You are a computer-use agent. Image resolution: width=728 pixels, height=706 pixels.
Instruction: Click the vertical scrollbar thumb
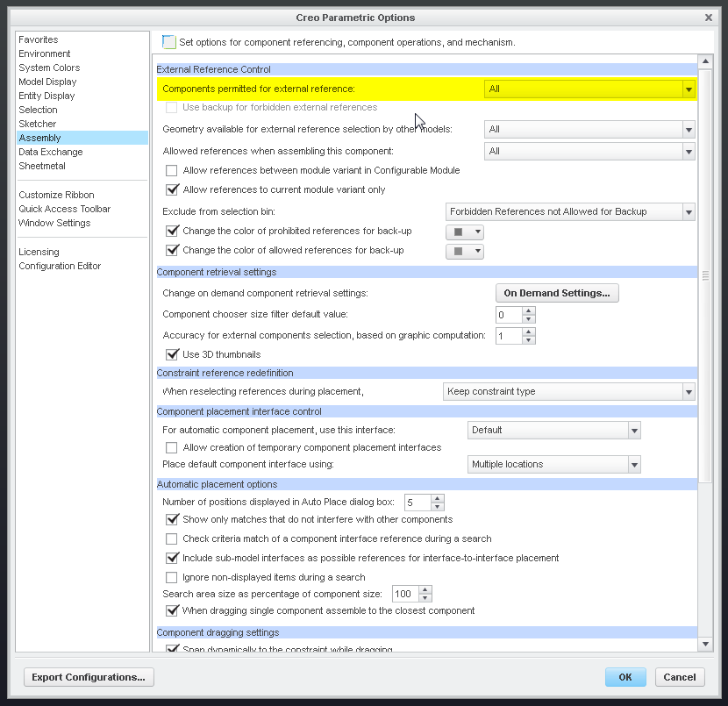pos(705,275)
